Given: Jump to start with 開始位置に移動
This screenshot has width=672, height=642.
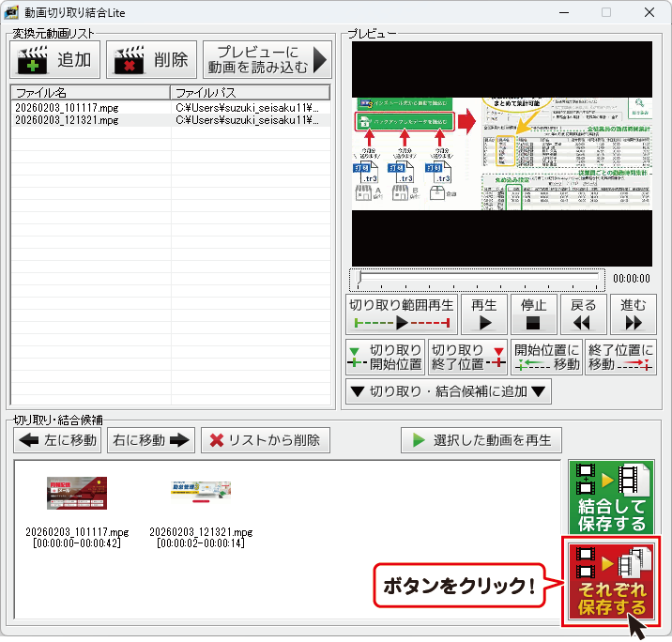Looking at the screenshot, I should [547, 358].
